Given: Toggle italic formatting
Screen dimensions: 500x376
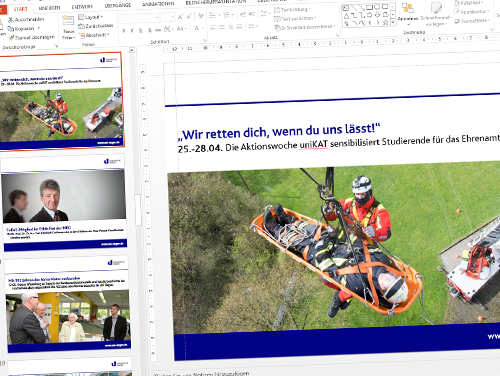Looking at the screenshot, I should click(132, 30).
